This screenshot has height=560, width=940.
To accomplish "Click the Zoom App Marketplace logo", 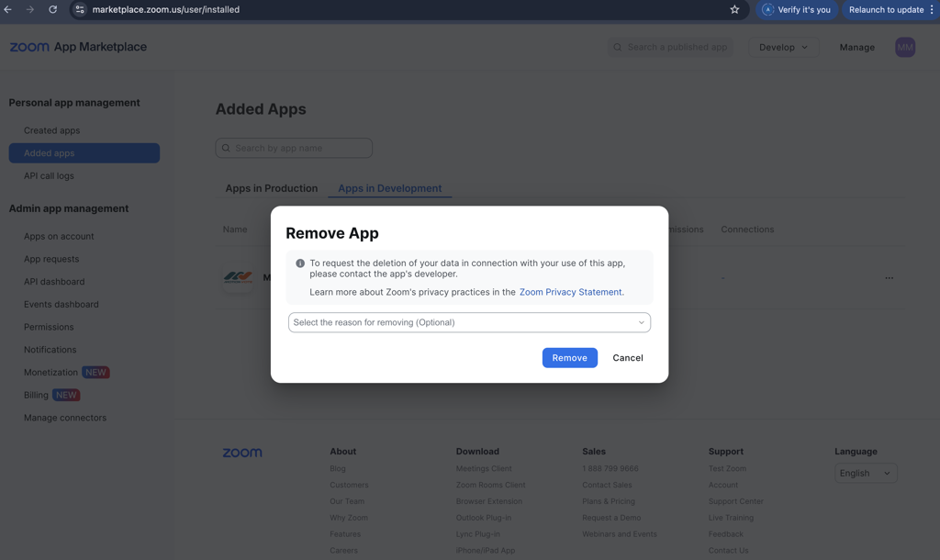I will [78, 47].
